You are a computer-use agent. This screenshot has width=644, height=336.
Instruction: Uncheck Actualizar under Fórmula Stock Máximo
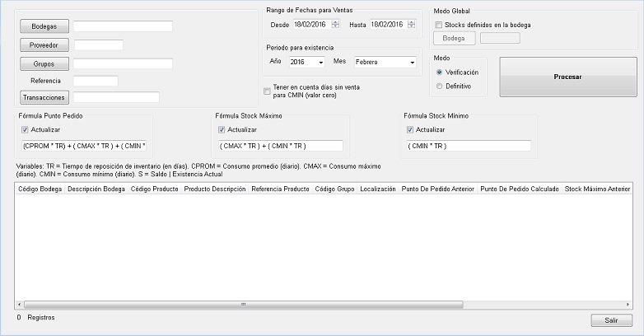coord(222,130)
